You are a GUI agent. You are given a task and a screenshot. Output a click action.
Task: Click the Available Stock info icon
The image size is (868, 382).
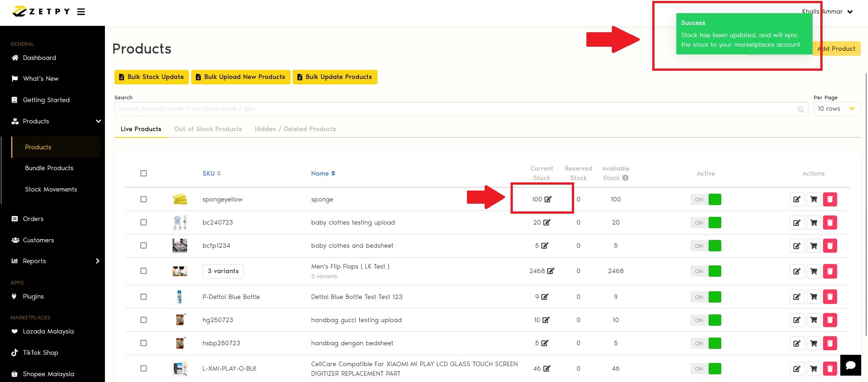tap(625, 178)
